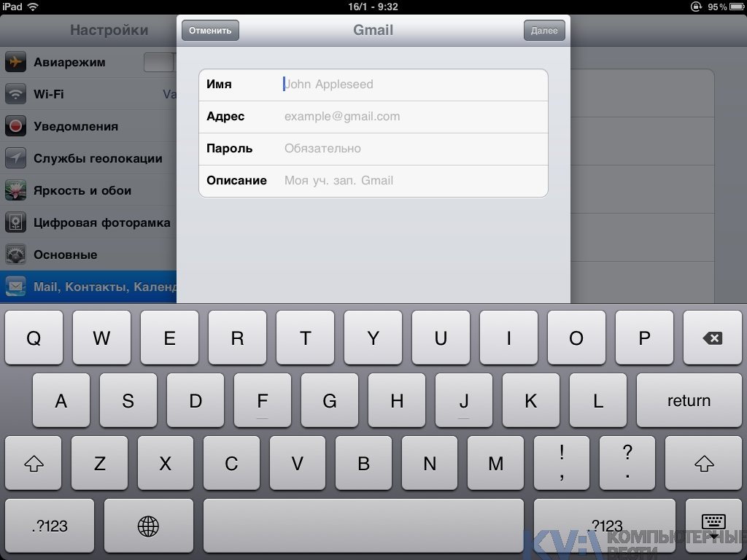Tap the return key

coord(689,400)
